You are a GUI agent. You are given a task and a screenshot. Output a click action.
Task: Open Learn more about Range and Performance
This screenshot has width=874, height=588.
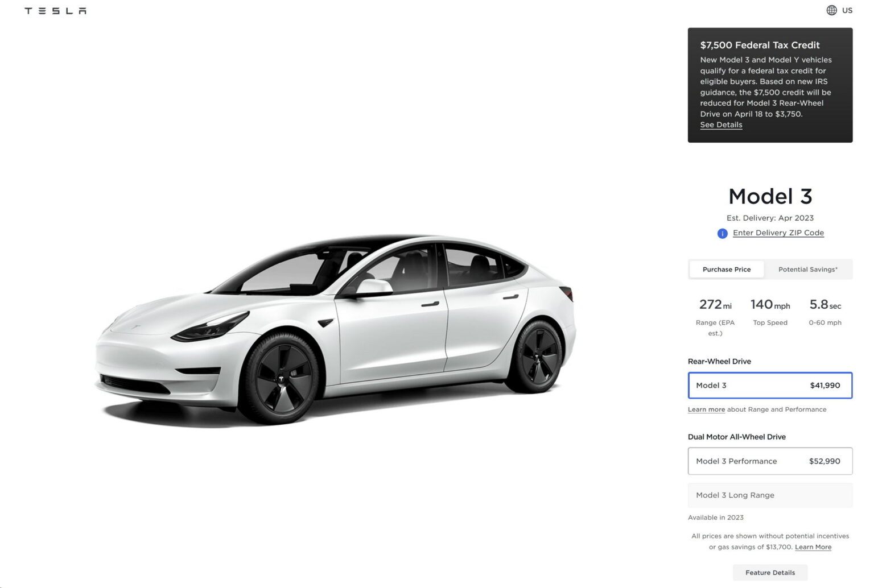pyautogui.click(x=706, y=409)
